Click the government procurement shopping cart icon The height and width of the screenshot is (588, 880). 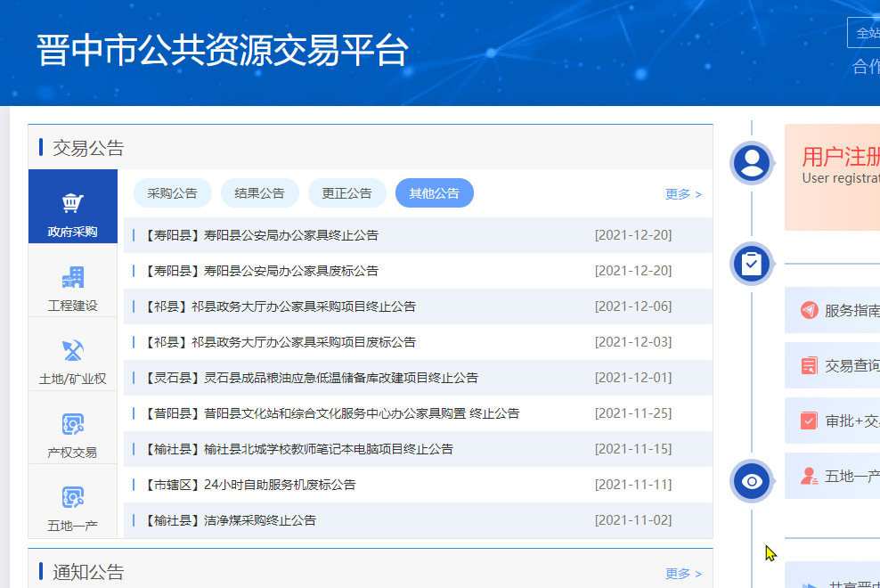click(x=72, y=203)
